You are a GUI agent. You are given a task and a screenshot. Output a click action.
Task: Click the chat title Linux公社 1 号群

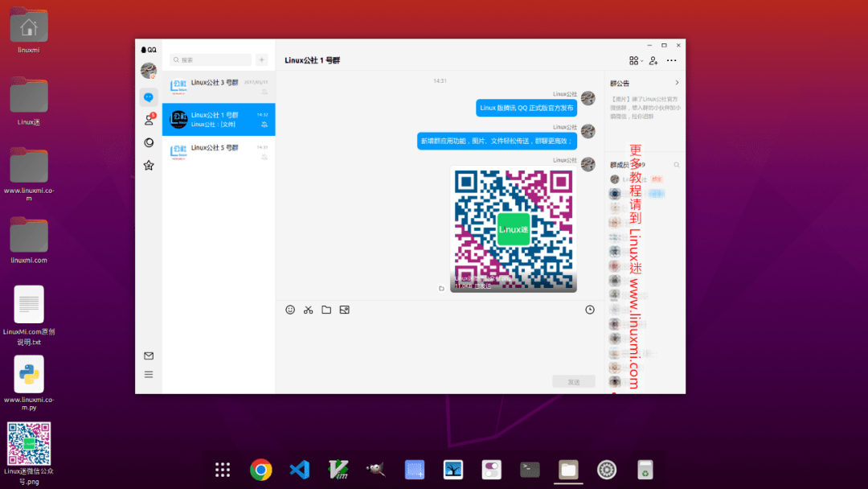click(312, 60)
